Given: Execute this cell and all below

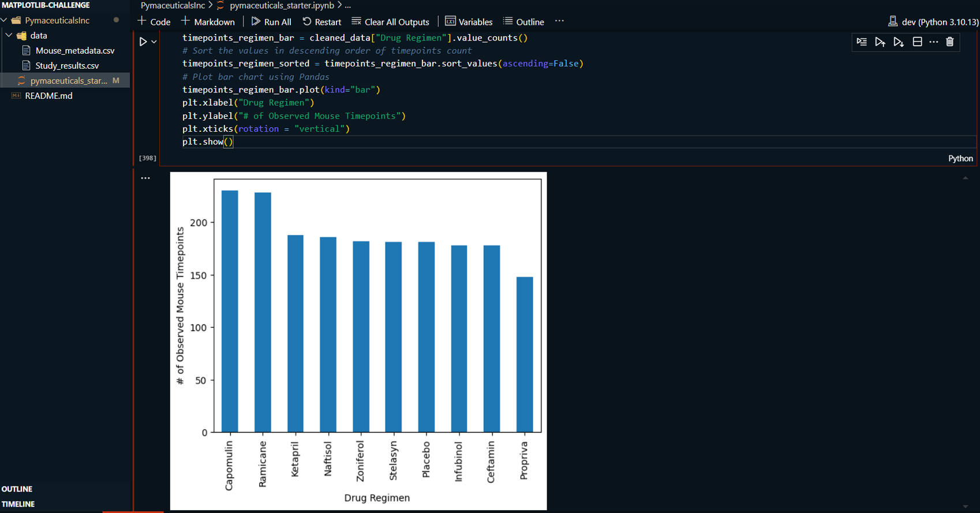Looking at the screenshot, I should point(898,42).
